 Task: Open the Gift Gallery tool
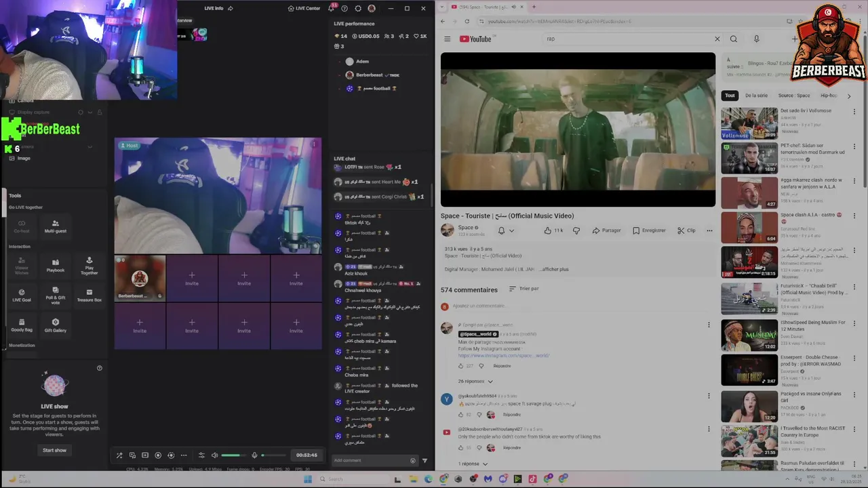click(56, 325)
